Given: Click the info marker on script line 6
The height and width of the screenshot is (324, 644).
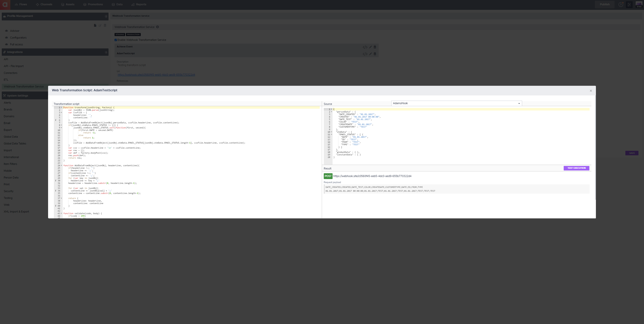Looking at the screenshot, I should click(56, 120).
